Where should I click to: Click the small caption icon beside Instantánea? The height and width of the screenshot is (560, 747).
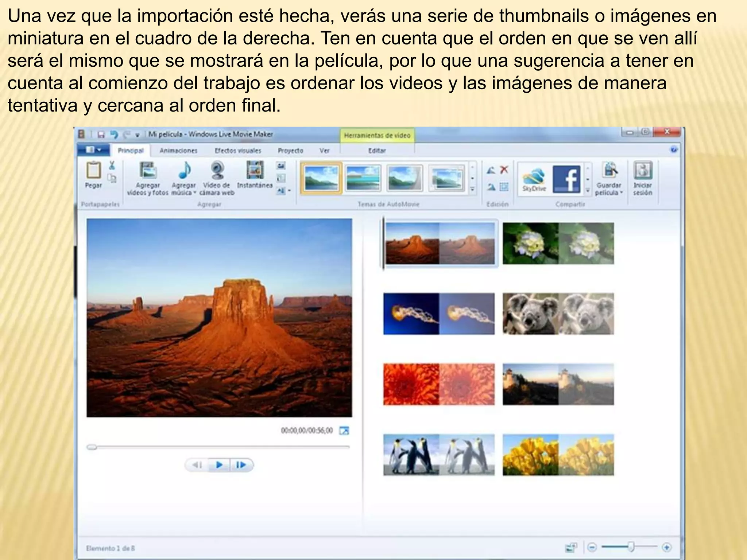tap(280, 178)
